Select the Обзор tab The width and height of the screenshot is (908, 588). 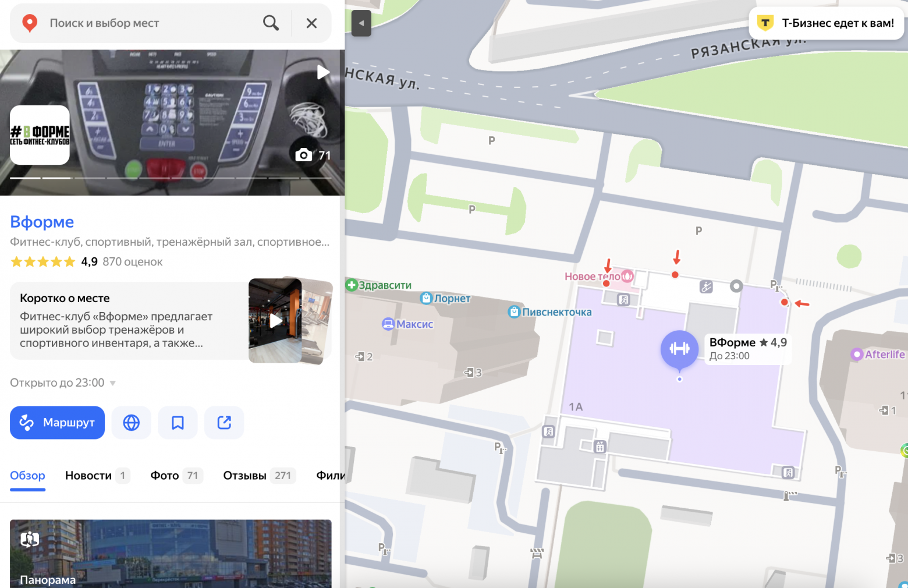(x=27, y=476)
